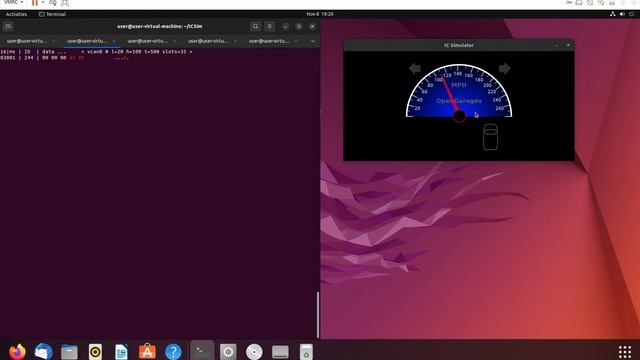
Task: Click the left turn signal arrow in IC Simulator
Action: pos(415,69)
